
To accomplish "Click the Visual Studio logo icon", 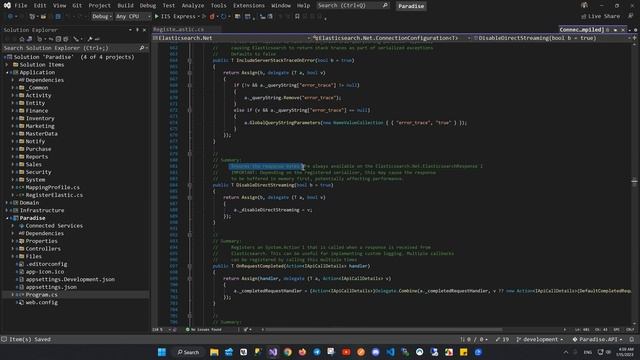I will pyautogui.click(x=7, y=5).
